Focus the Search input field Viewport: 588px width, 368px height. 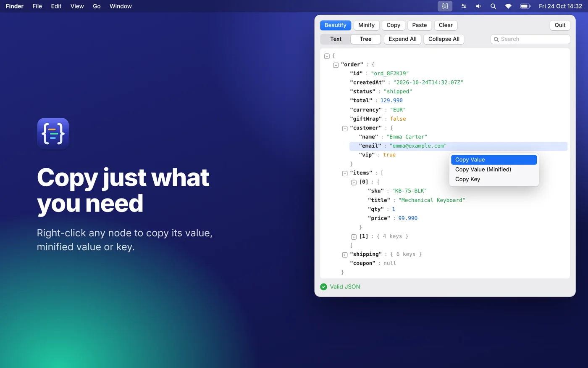click(x=530, y=39)
